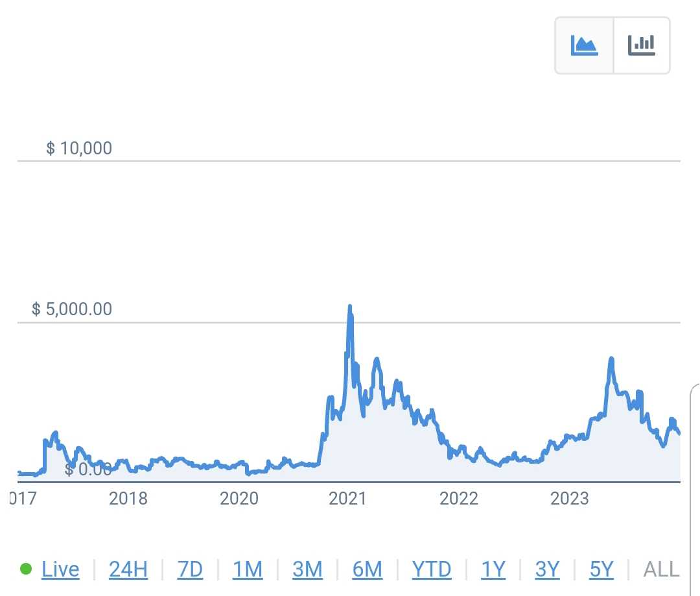The height and width of the screenshot is (596, 700).
Task: Switch to bar chart view
Action: point(642,45)
